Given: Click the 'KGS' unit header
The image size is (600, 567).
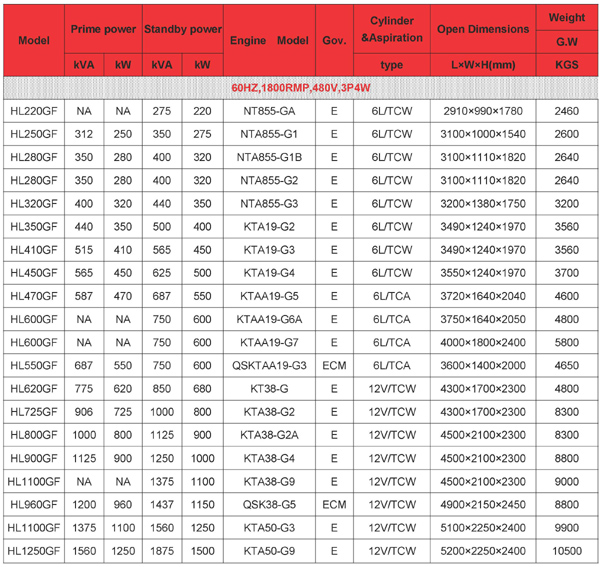Looking at the screenshot, I should [x=567, y=65].
